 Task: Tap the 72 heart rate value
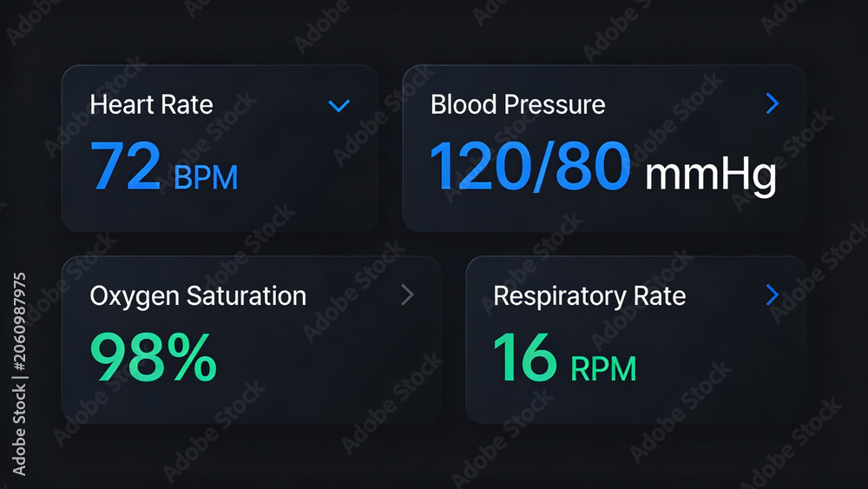[126, 166]
